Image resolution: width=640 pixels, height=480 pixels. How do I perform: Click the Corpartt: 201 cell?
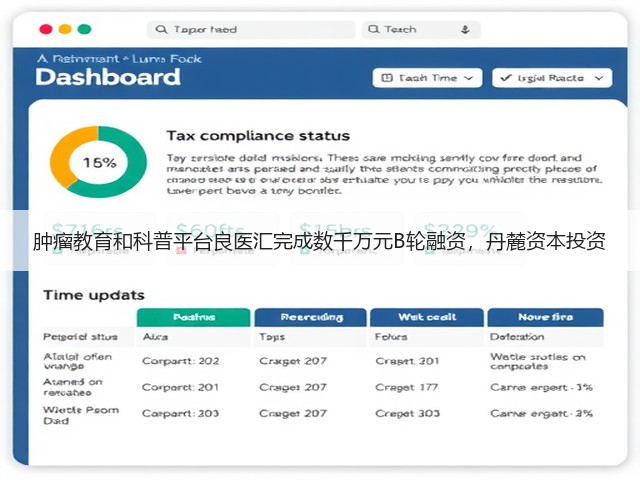click(180, 387)
